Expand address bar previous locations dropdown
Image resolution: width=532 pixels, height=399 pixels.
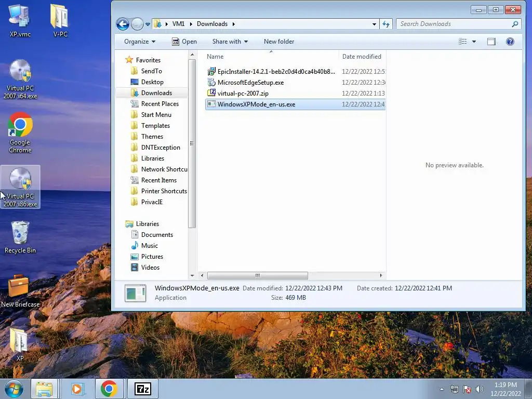click(374, 24)
